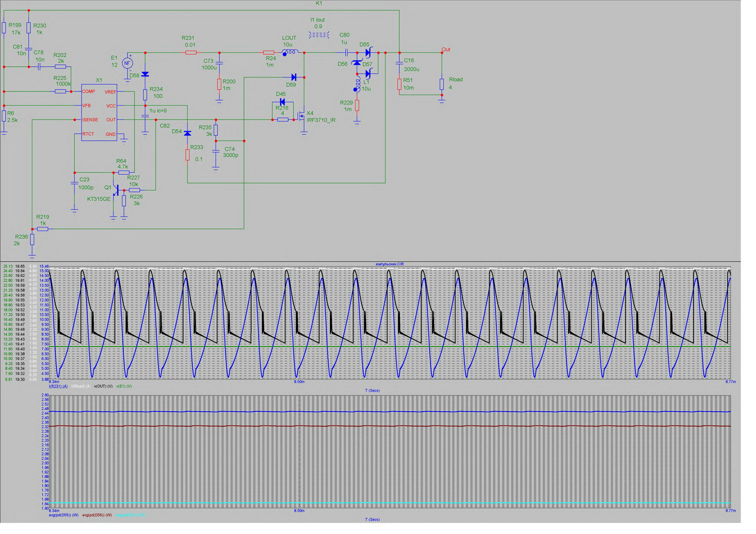Click the I(Rload) (A) trace legend
The image size is (756, 534).
click(x=81, y=386)
